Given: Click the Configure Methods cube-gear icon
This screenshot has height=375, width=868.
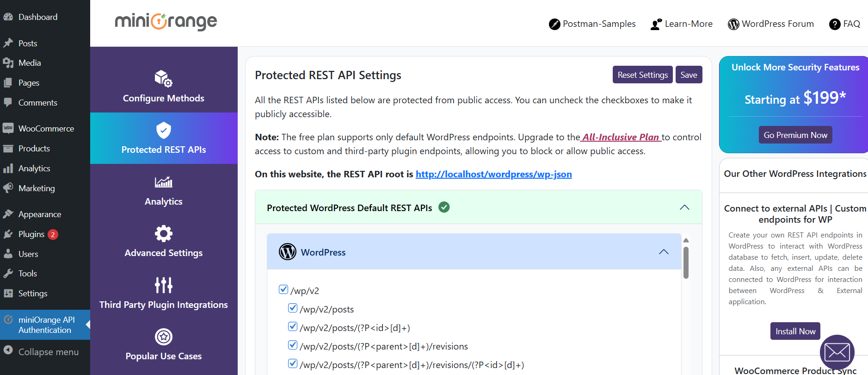Looking at the screenshot, I should click(x=163, y=79).
